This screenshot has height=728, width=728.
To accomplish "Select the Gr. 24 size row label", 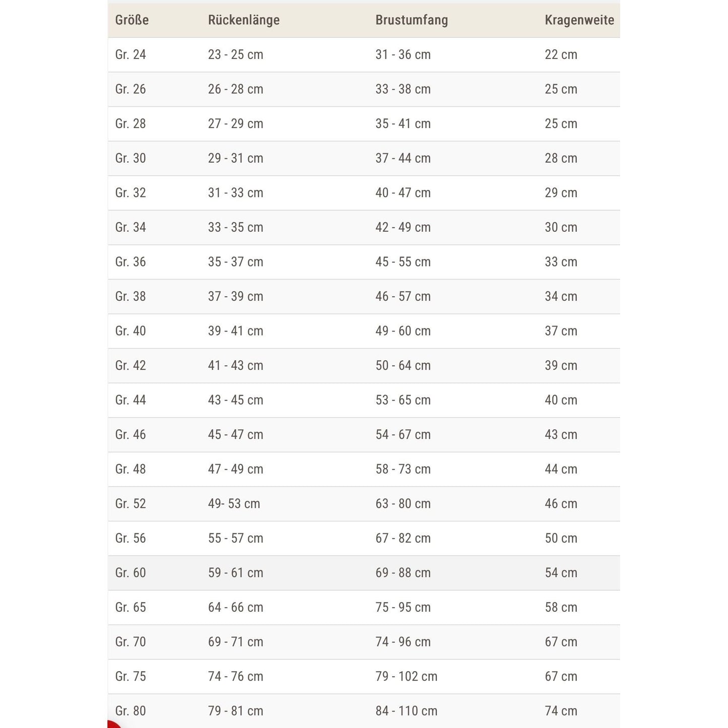I will point(130,54).
